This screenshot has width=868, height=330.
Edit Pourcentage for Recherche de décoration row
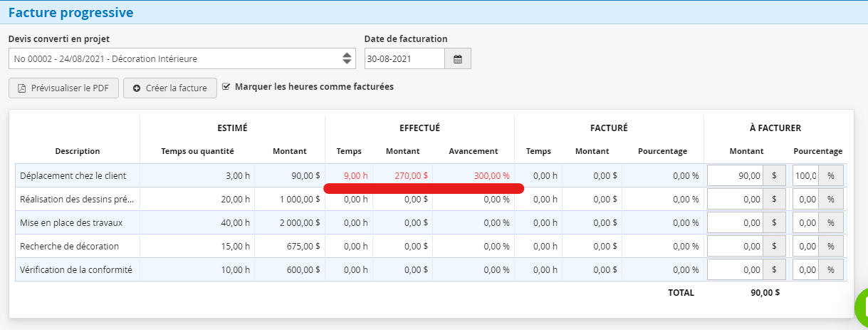pos(805,247)
